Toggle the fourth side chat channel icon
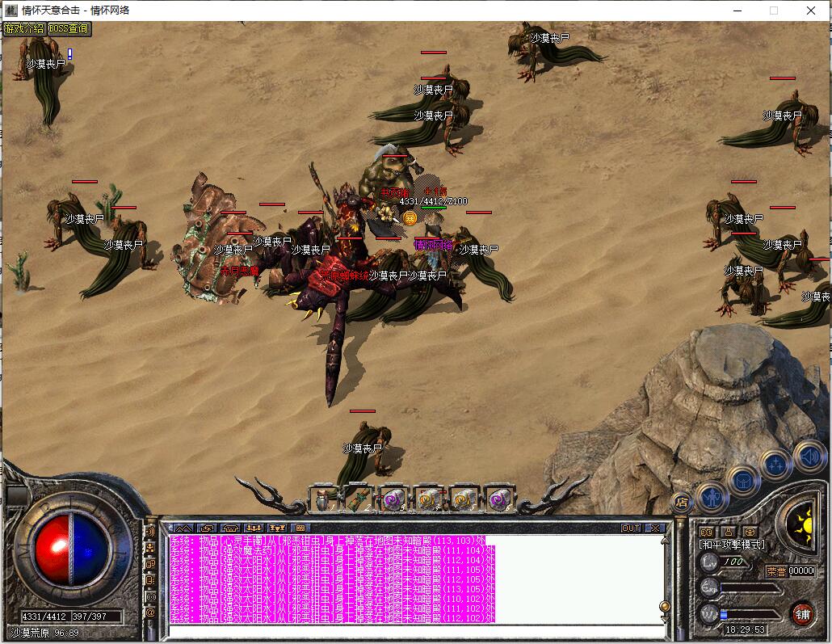The image size is (832, 644). pyautogui.click(x=151, y=579)
